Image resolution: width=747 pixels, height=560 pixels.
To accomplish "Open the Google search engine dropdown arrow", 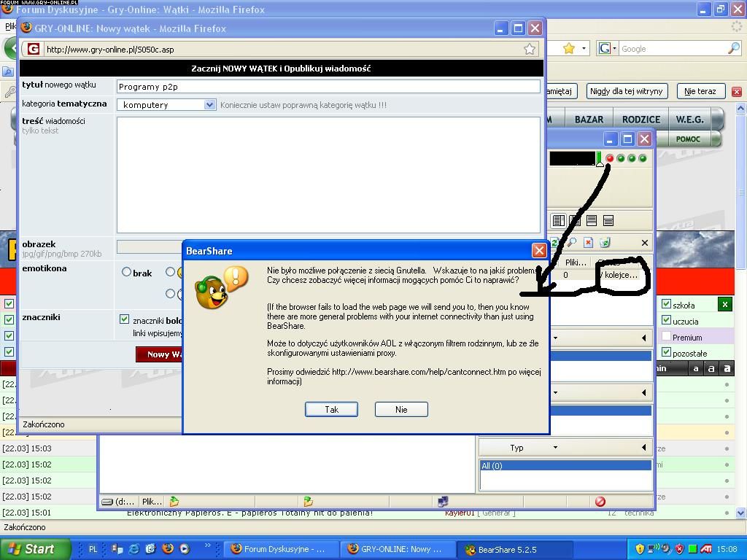I will (614, 49).
